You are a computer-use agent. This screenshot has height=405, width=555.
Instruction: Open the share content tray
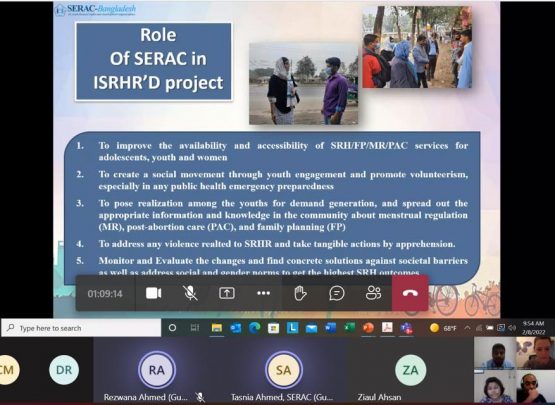(x=227, y=293)
